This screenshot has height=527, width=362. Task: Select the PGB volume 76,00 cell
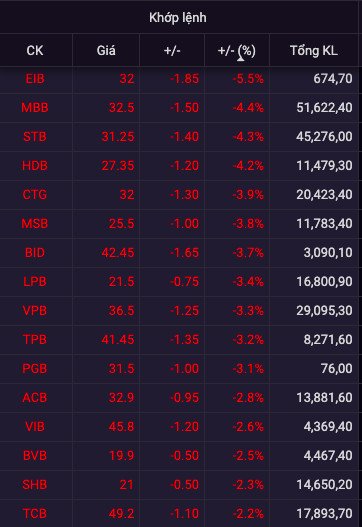[x=336, y=368]
